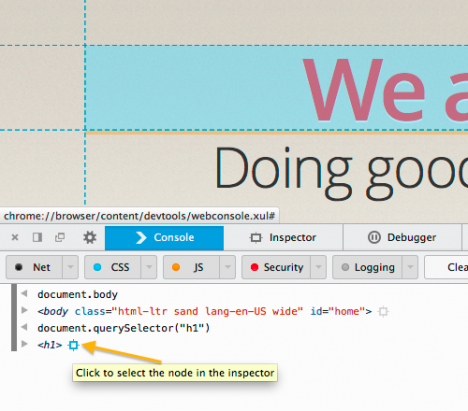Viewport: 468px width, 411px height.
Task: Open toolbox options gear icon
Action: (90, 238)
